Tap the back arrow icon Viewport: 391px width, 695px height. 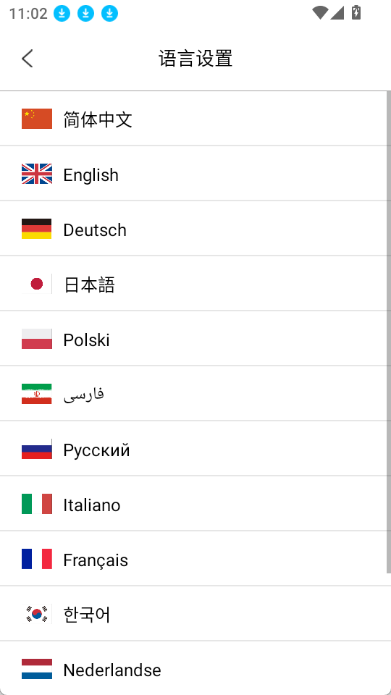click(27, 59)
